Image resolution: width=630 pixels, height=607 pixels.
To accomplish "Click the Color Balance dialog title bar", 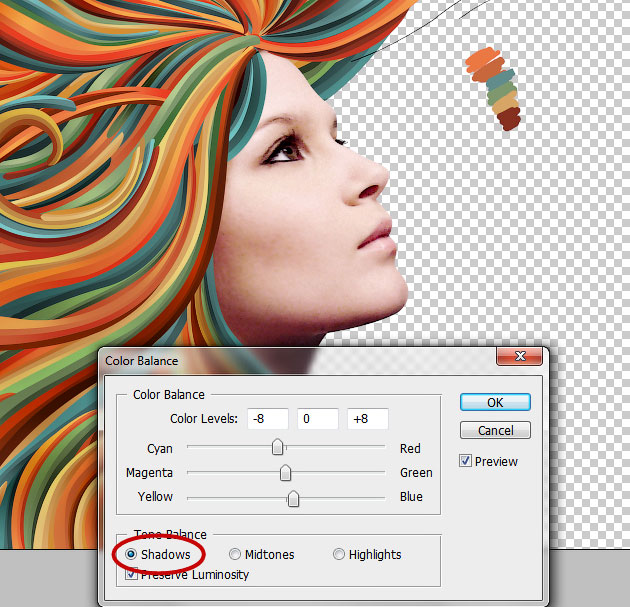I will coord(297,360).
